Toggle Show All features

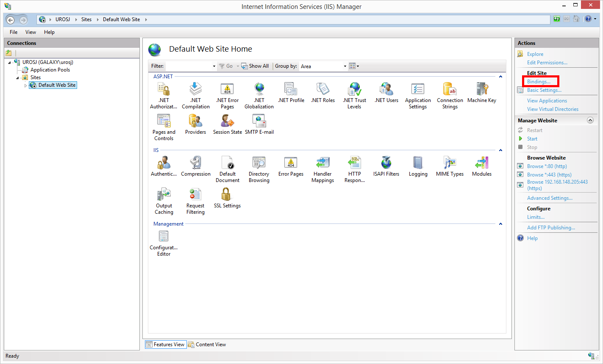pyautogui.click(x=255, y=66)
